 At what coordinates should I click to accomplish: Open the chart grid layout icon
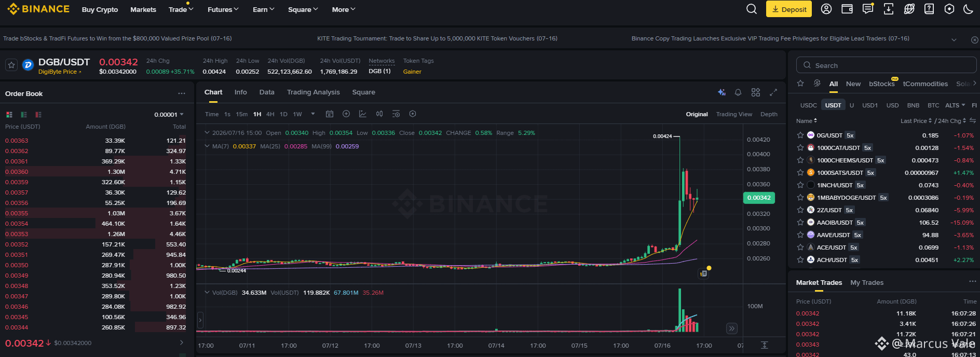(756, 92)
